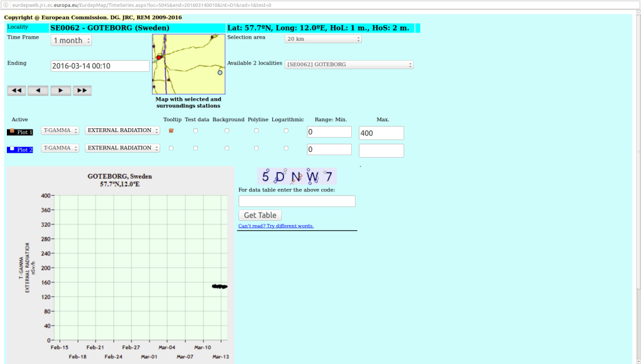Image resolution: width=641 pixels, height=364 pixels.
Task: Click the light blue surrounding station marker on map
Action: point(220,73)
